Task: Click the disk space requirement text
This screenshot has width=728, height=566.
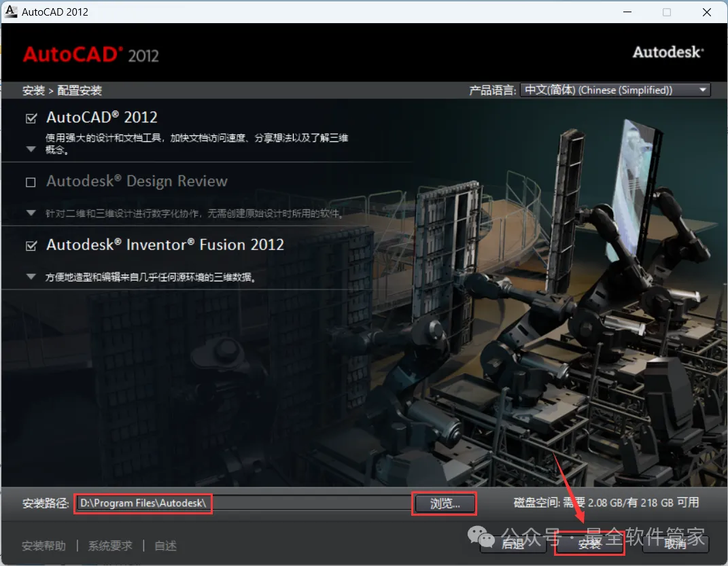Action: click(x=606, y=502)
